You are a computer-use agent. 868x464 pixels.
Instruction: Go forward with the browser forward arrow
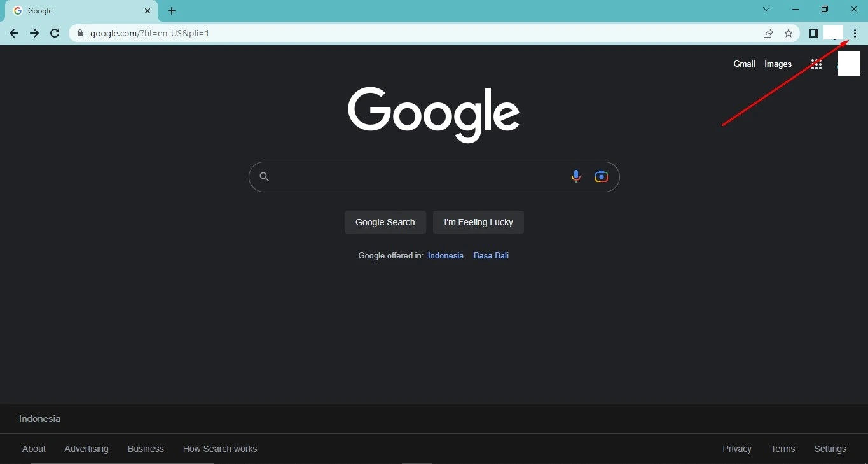point(34,33)
